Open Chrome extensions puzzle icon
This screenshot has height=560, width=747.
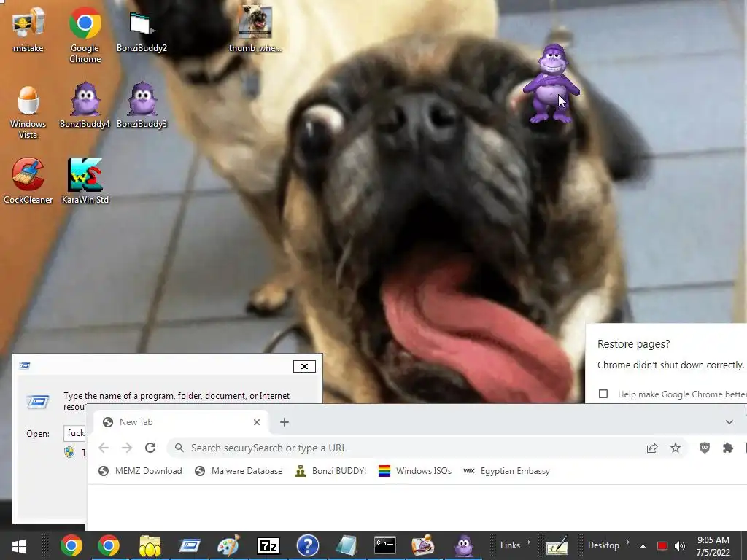tap(728, 448)
